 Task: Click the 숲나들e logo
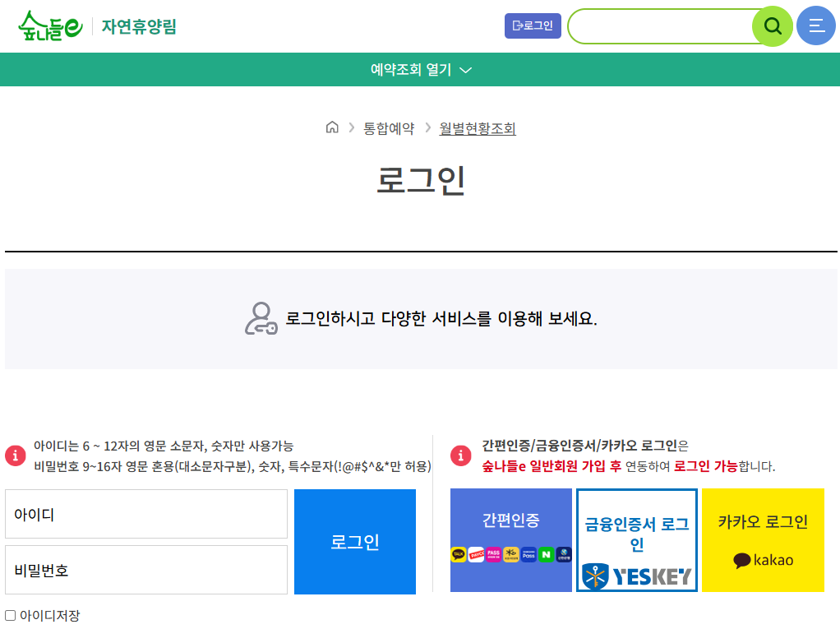coord(49,25)
